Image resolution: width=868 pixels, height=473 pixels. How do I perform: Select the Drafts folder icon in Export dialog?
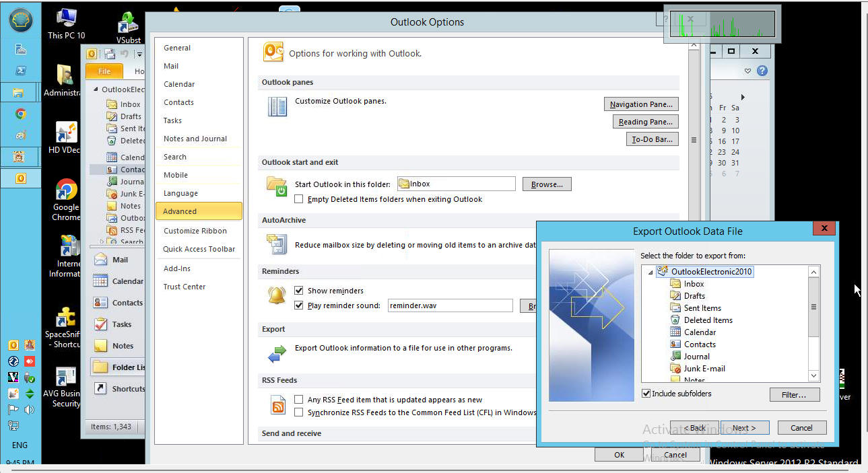point(675,296)
